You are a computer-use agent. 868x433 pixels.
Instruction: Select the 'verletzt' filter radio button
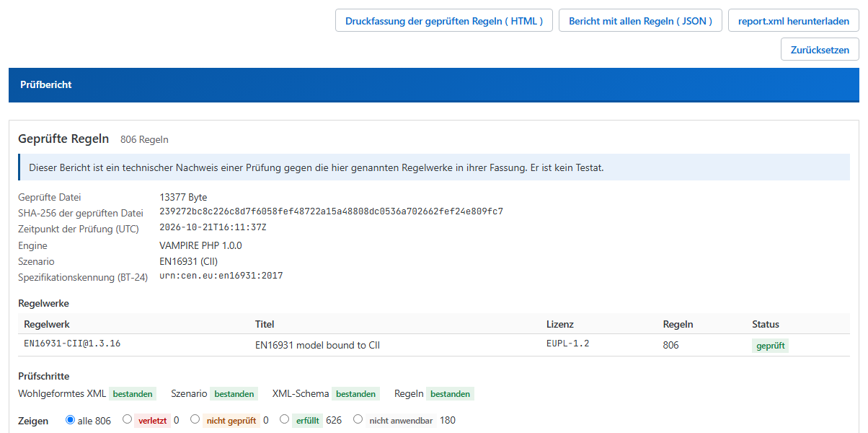[128, 419]
